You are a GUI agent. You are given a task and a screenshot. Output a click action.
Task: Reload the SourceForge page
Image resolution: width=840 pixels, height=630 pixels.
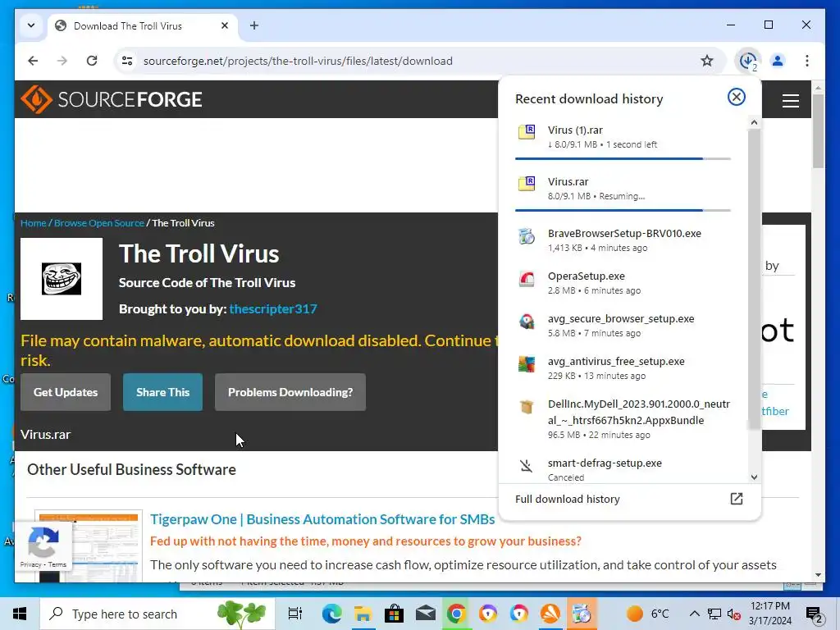[x=92, y=61]
